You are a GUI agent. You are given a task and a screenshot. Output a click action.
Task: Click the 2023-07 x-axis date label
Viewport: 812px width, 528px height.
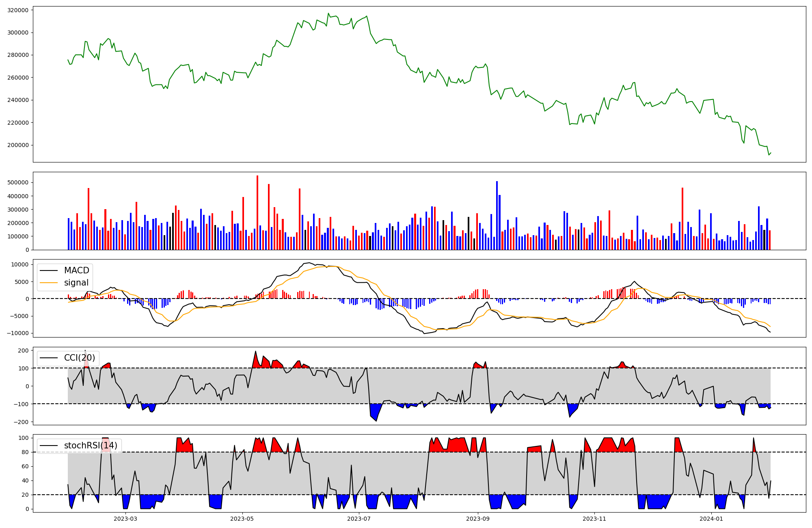coord(359,519)
